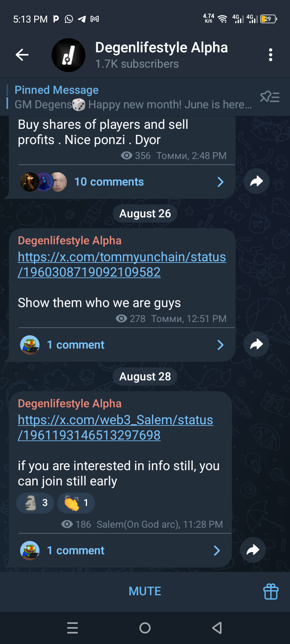The width and height of the screenshot is (290, 644).
Task: Open the tommyunchain x.com status link
Action: pos(122,264)
